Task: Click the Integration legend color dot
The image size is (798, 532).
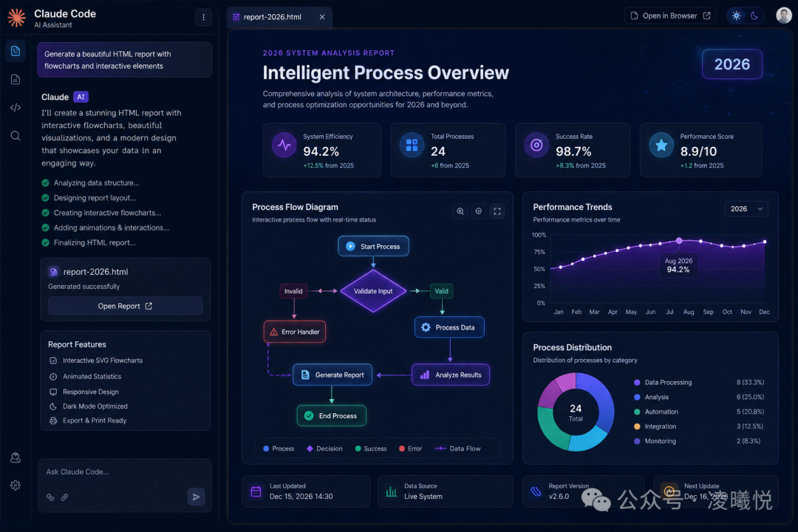Action: click(x=637, y=426)
